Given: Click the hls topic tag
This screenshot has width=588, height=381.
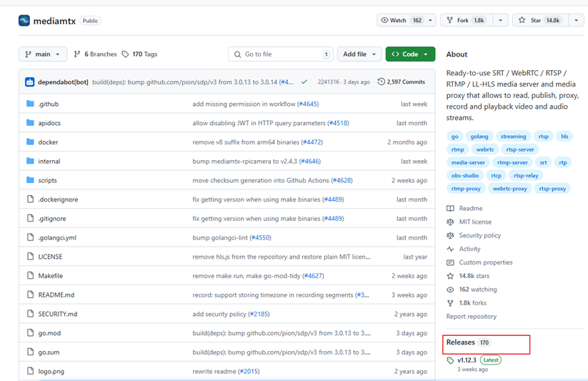Looking at the screenshot, I should point(564,137).
